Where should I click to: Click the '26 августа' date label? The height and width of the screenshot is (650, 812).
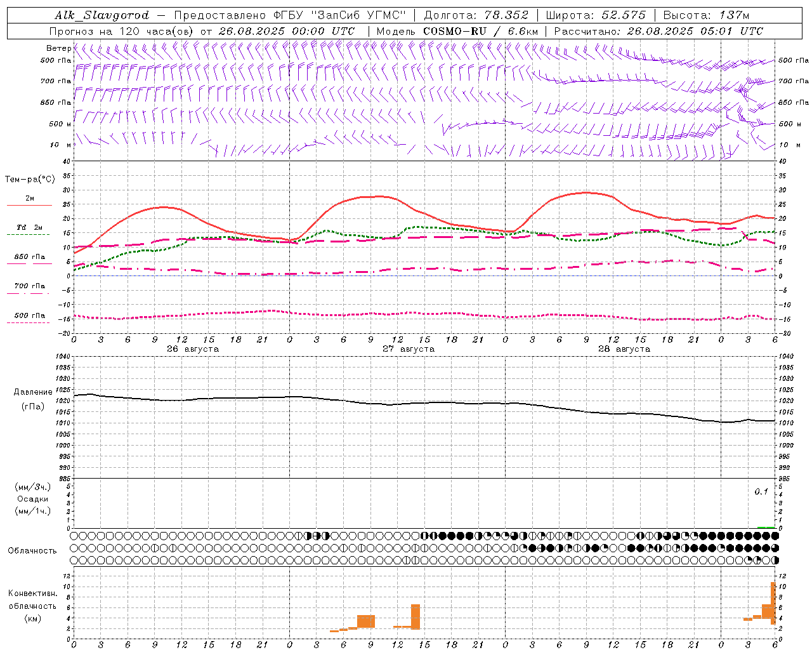(193, 349)
